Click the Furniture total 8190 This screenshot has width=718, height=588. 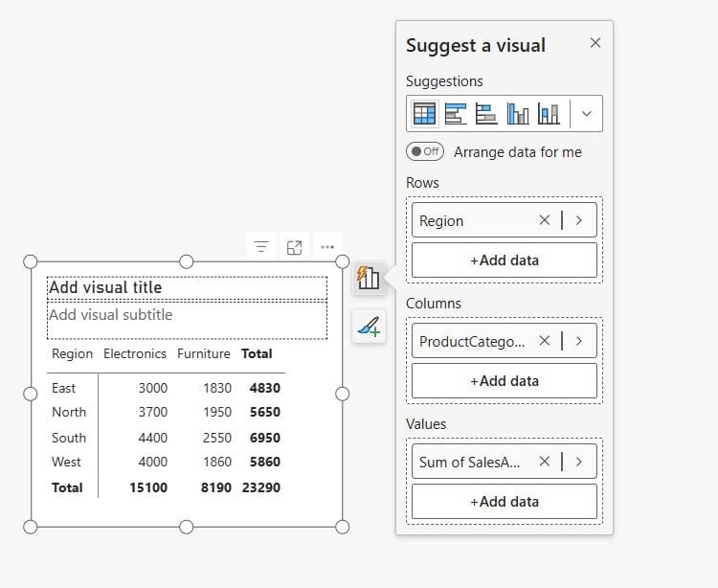216,487
